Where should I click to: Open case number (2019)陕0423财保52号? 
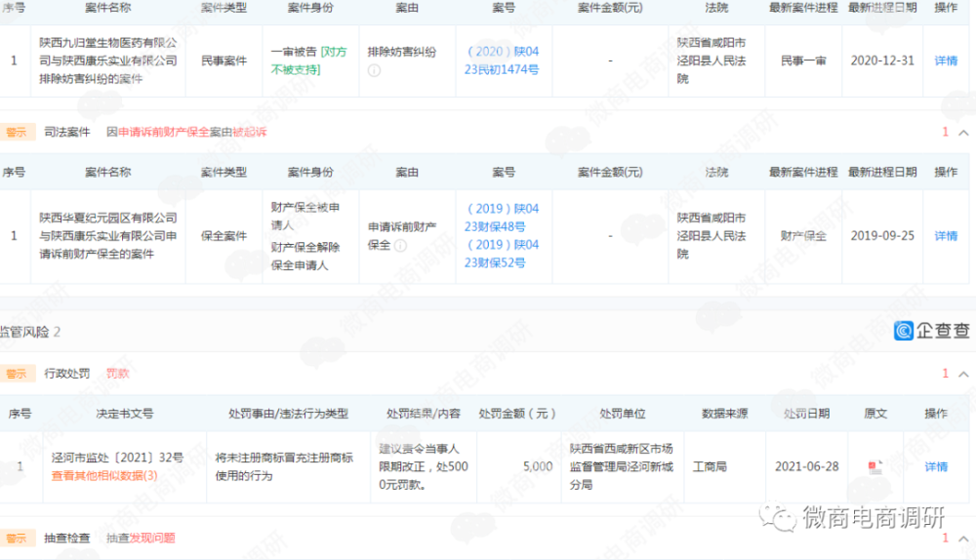click(x=503, y=254)
